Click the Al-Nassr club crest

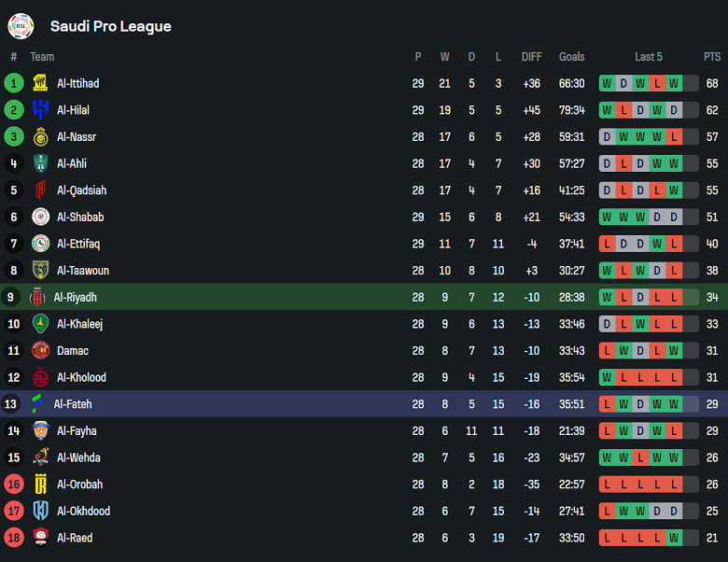tap(40, 137)
